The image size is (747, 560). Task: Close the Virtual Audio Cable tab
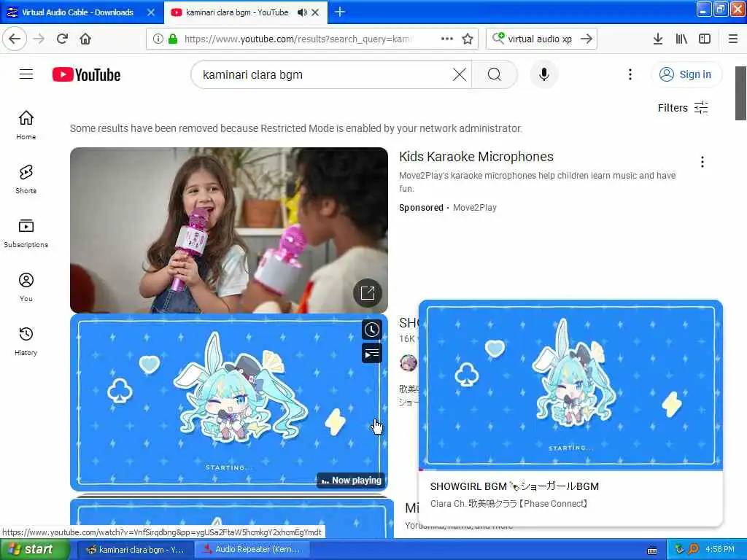[151, 12]
